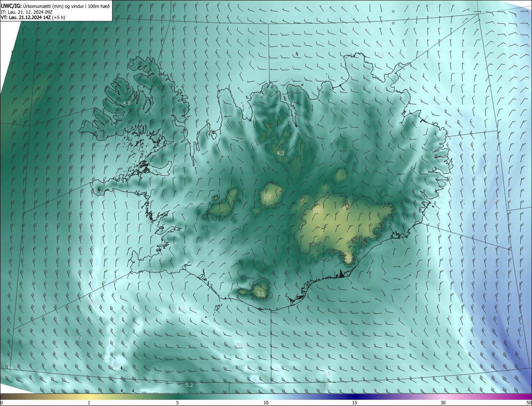532x406 pixels.
Task: Click the "UWC/IG: Úrkomumætti (mm)" title line
Action: [x=56, y=6]
